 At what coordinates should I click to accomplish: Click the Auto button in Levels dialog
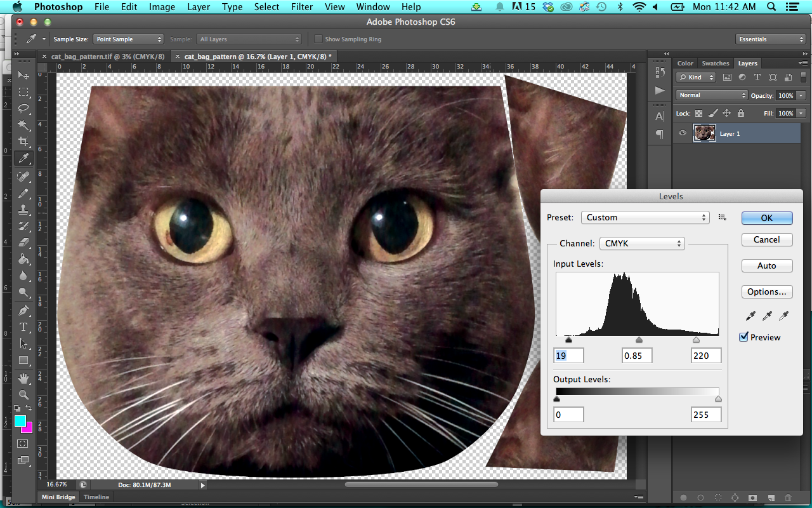click(766, 265)
